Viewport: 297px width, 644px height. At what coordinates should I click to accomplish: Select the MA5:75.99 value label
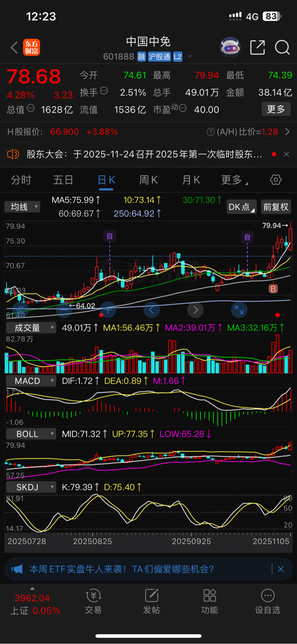click(x=76, y=200)
